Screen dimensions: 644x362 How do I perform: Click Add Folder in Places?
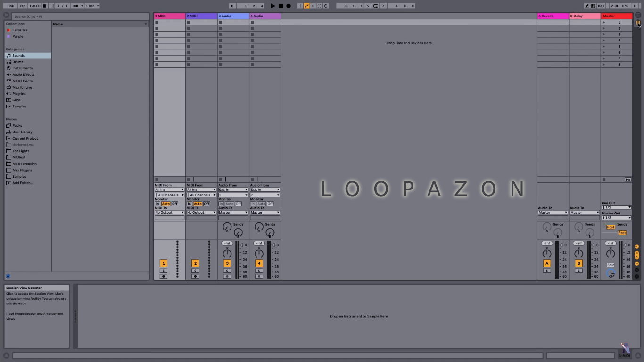23,183
